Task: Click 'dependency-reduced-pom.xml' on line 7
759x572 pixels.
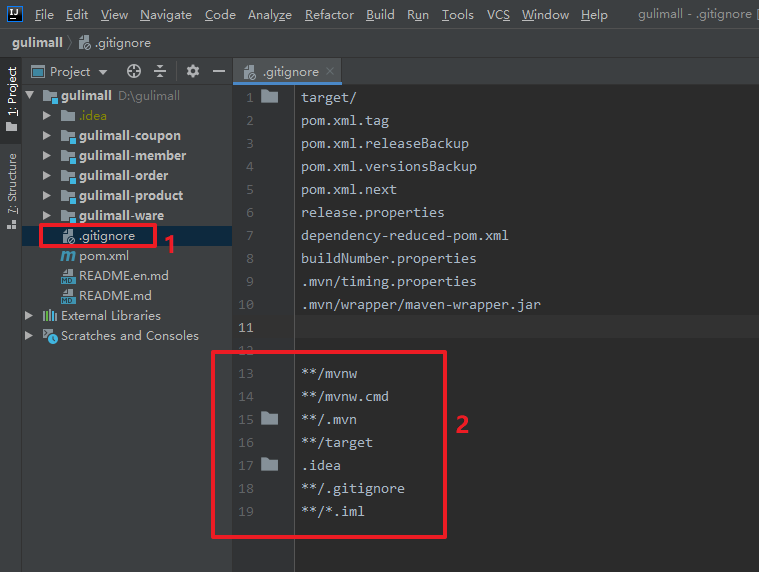Action: [x=405, y=236]
